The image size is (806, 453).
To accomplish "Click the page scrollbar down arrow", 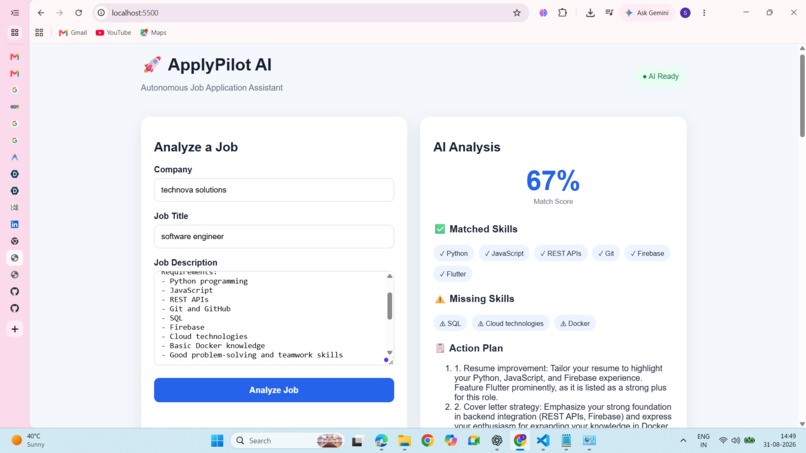I will pyautogui.click(x=802, y=424).
